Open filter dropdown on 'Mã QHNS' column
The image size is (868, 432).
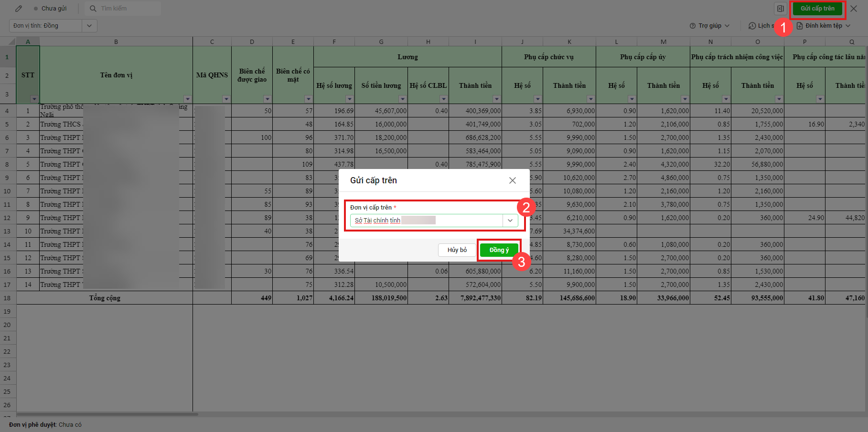click(x=226, y=99)
